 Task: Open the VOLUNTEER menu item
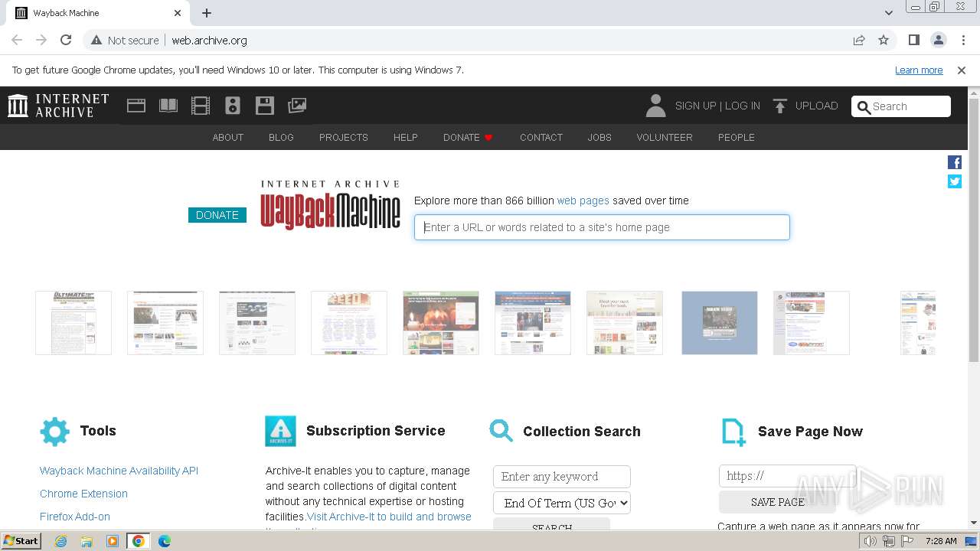(x=665, y=138)
